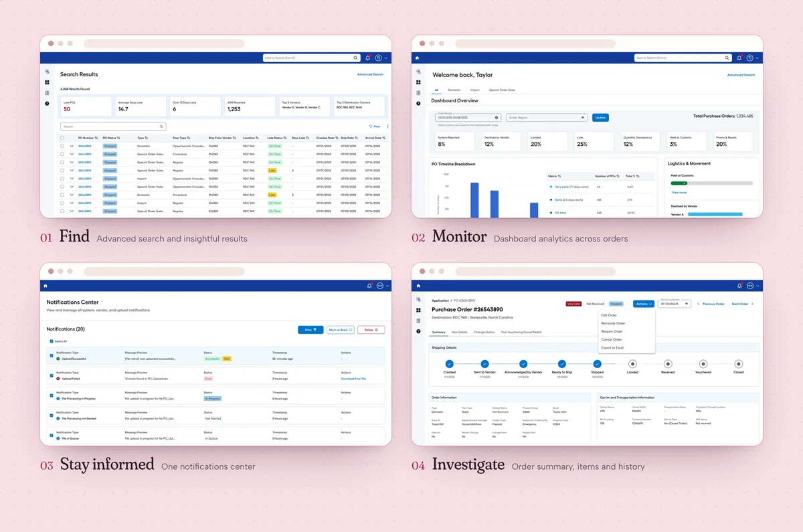Image resolution: width=803 pixels, height=532 pixels.
Task: Click the user avatar in Notifications Center window
Action: tap(379, 286)
